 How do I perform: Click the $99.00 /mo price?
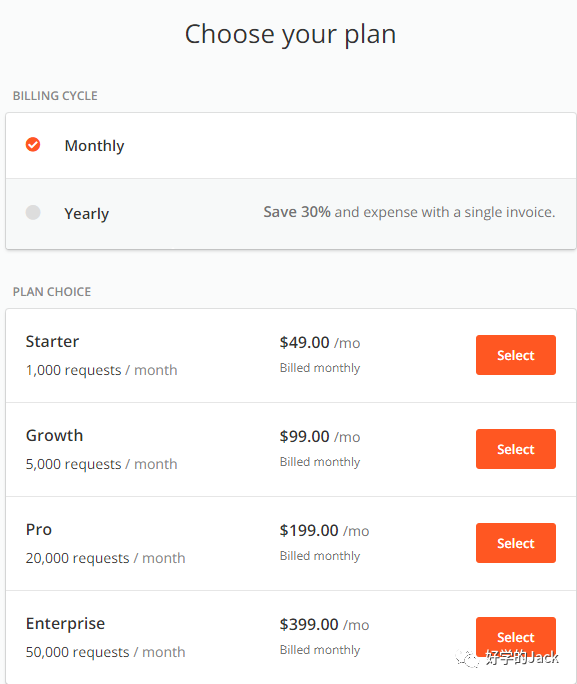point(320,437)
